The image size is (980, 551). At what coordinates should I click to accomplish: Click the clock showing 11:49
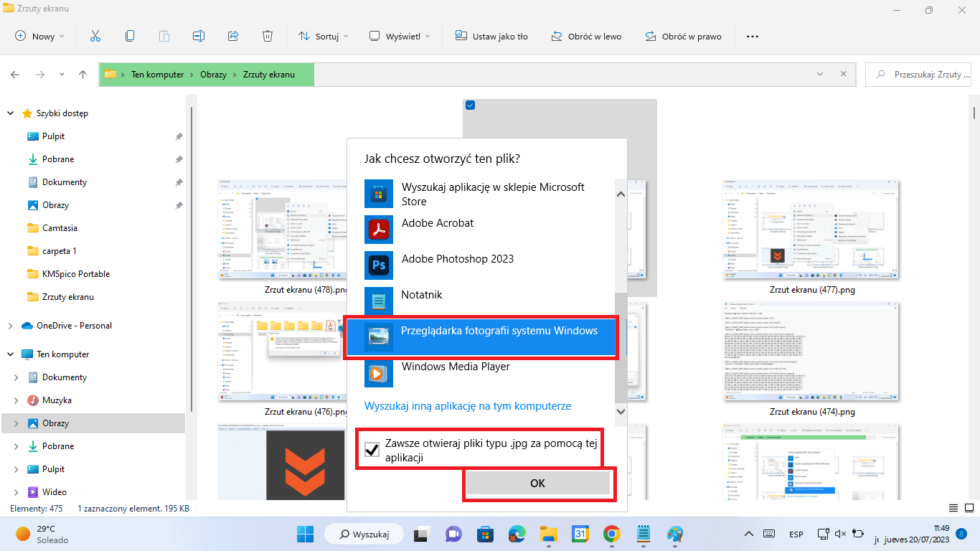tap(941, 527)
